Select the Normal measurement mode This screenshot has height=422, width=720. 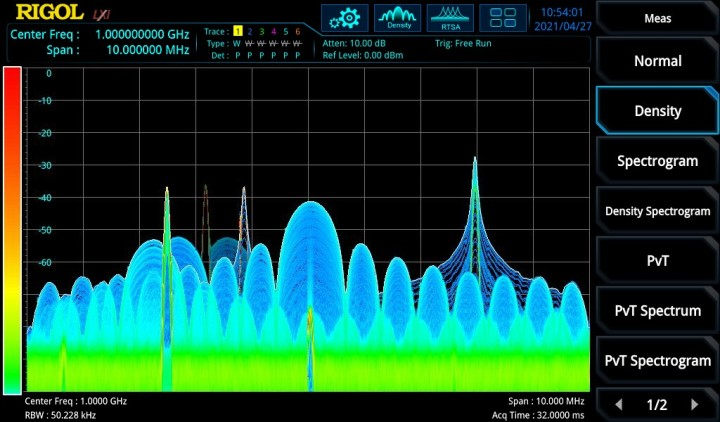[657, 61]
